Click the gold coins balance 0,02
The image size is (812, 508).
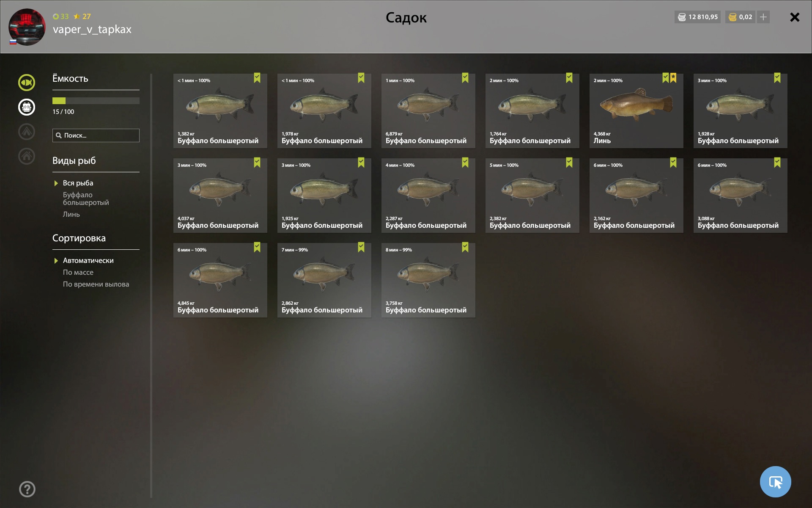tap(740, 17)
